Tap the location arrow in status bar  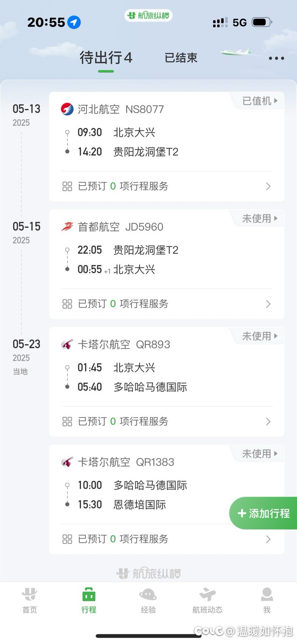click(x=74, y=22)
